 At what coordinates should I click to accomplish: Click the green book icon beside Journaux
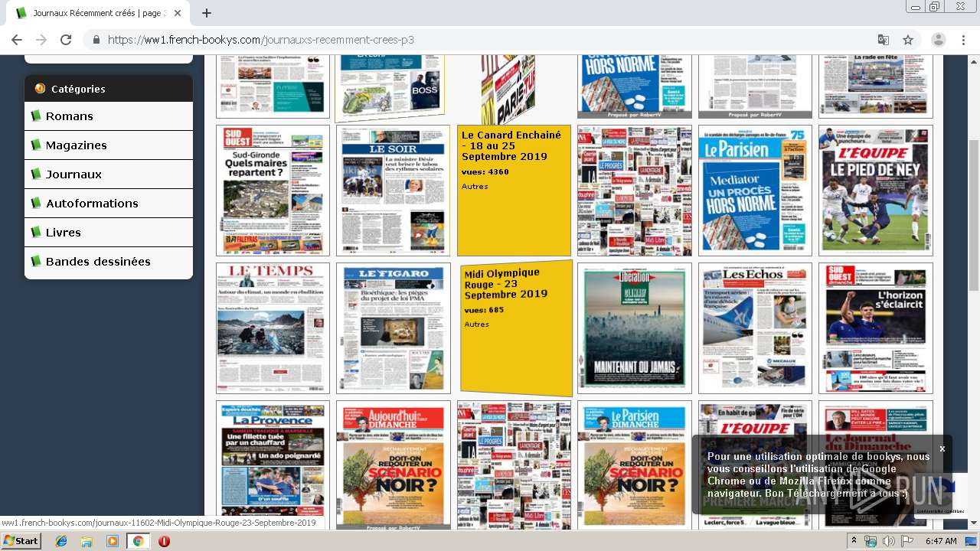[35, 174]
